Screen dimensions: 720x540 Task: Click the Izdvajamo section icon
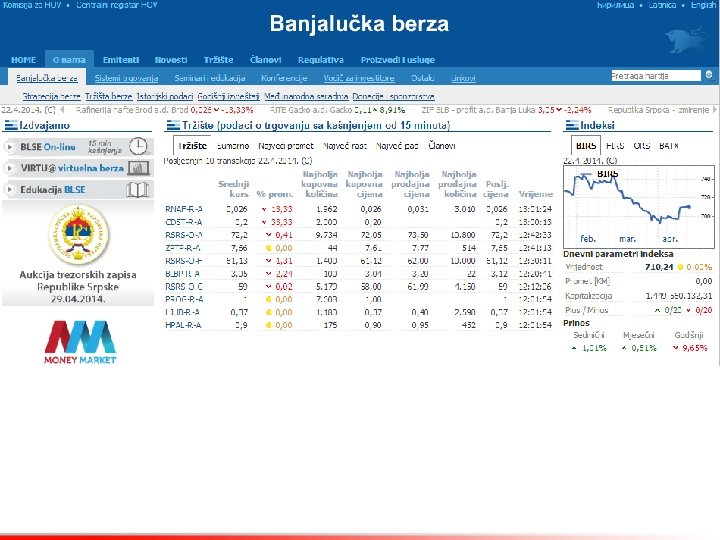pyautogui.click(x=10, y=125)
